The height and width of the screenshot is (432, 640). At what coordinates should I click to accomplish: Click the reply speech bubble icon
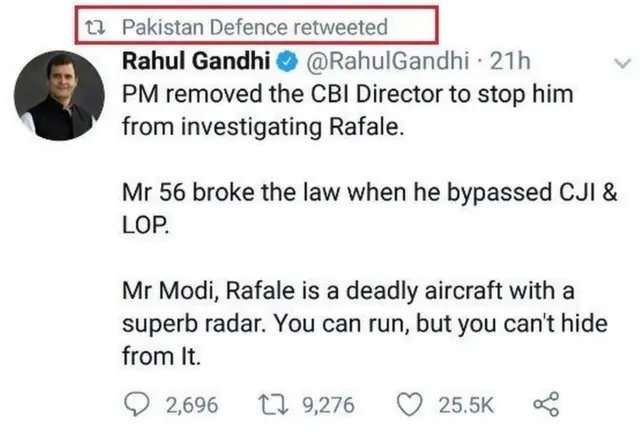tap(137, 403)
